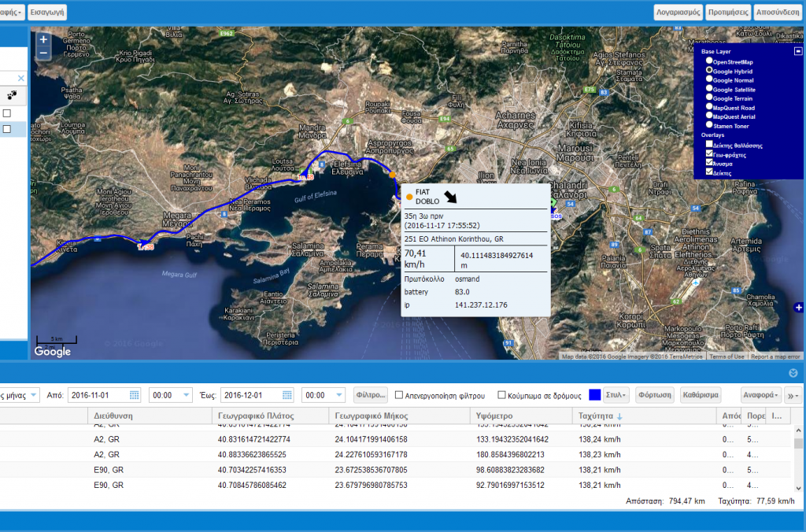This screenshot has width=806, height=532.
Task: Open the top-left dropdown ending in αφής
Action: coord(12,12)
